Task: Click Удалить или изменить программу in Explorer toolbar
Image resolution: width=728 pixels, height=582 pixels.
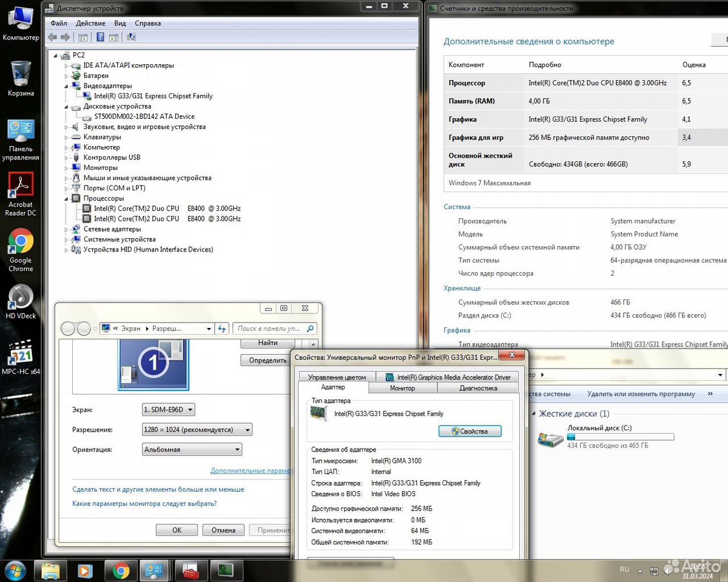Action: pyautogui.click(x=641, y=394)
